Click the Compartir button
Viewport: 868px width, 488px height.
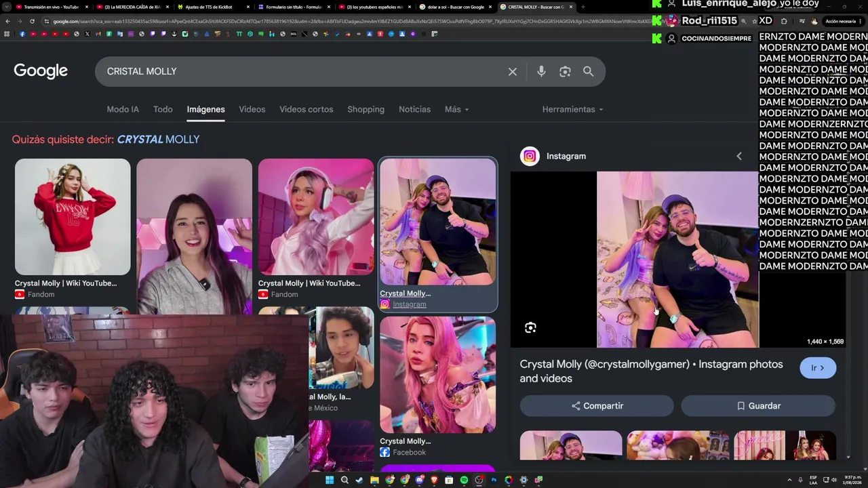click(x=597, y=406)
